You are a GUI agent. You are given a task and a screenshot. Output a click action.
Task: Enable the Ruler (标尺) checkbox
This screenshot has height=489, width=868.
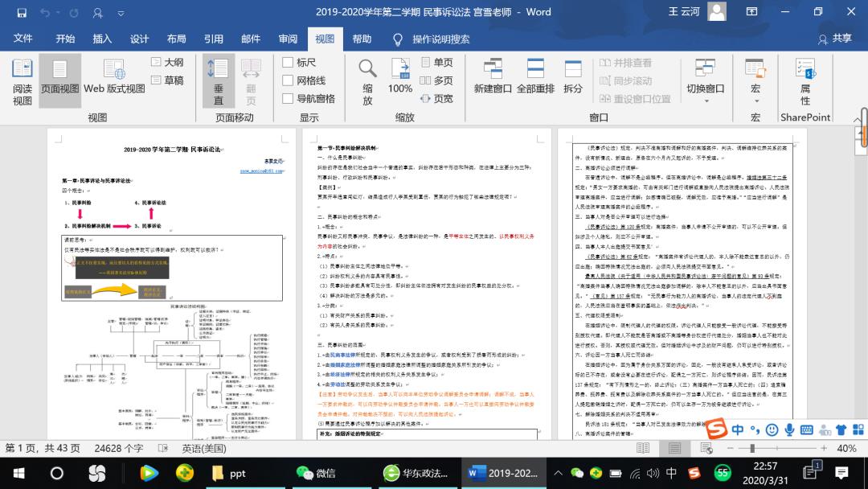tap(289, 63)
